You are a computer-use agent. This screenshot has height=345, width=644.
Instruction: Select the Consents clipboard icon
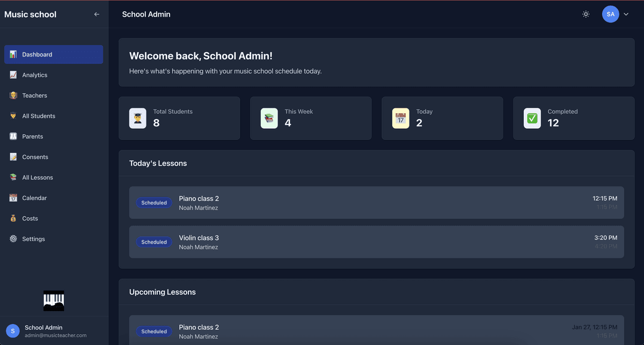point(13,156)
